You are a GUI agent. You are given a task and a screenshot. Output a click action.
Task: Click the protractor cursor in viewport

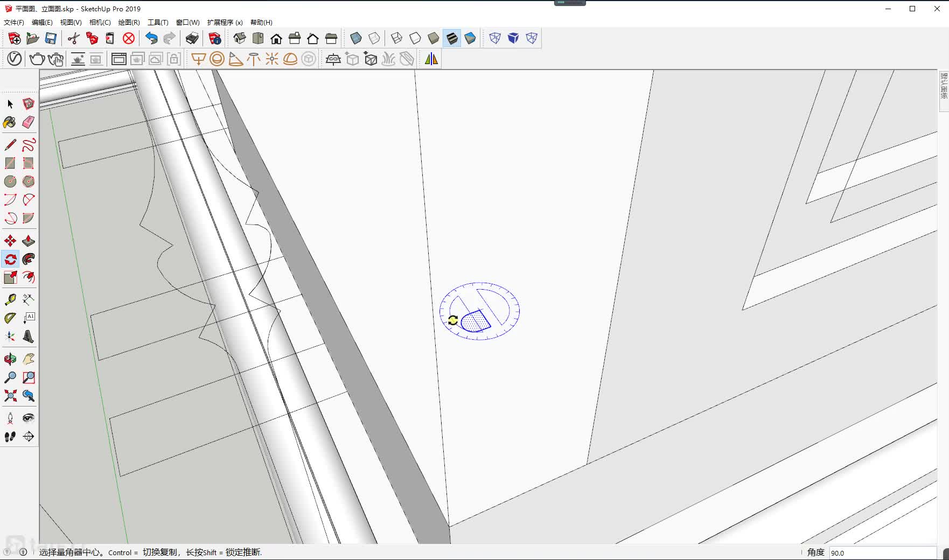pos(479,311)
